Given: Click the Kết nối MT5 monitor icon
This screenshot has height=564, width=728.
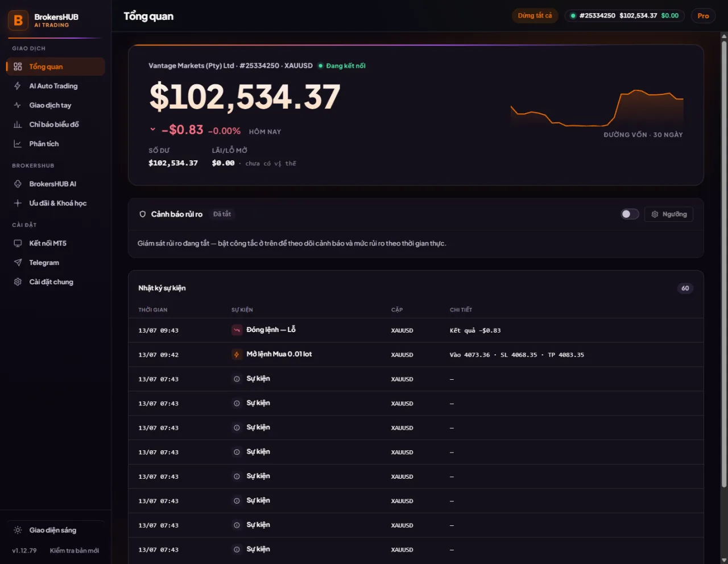Looking at the screenshot, I should coord(18,243).
